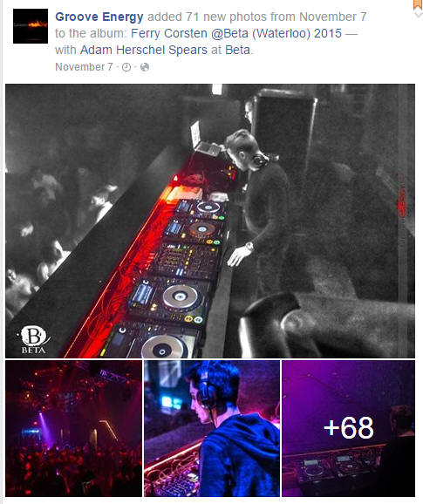Viewport: 423px width, 504px height.
Task: Click the gray November 7 timestamp
Action: coord(84,67)
